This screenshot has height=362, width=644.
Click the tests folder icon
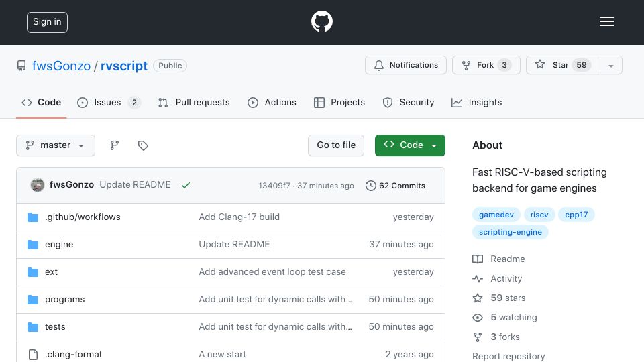(33, 327)
